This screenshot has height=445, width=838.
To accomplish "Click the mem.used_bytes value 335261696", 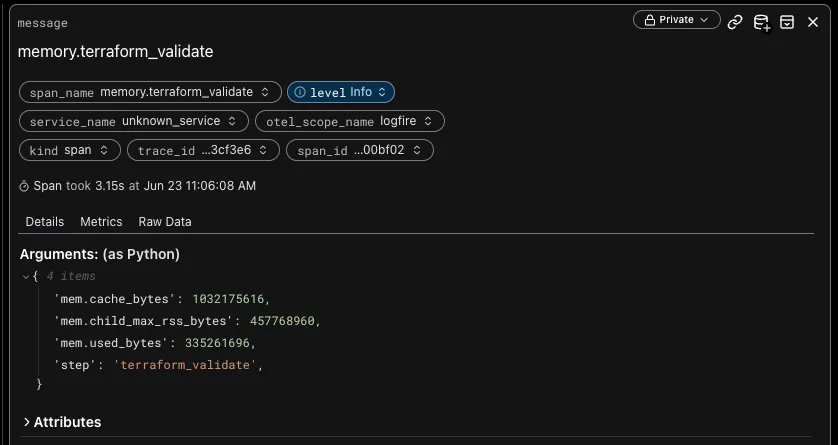I will 217,343.
